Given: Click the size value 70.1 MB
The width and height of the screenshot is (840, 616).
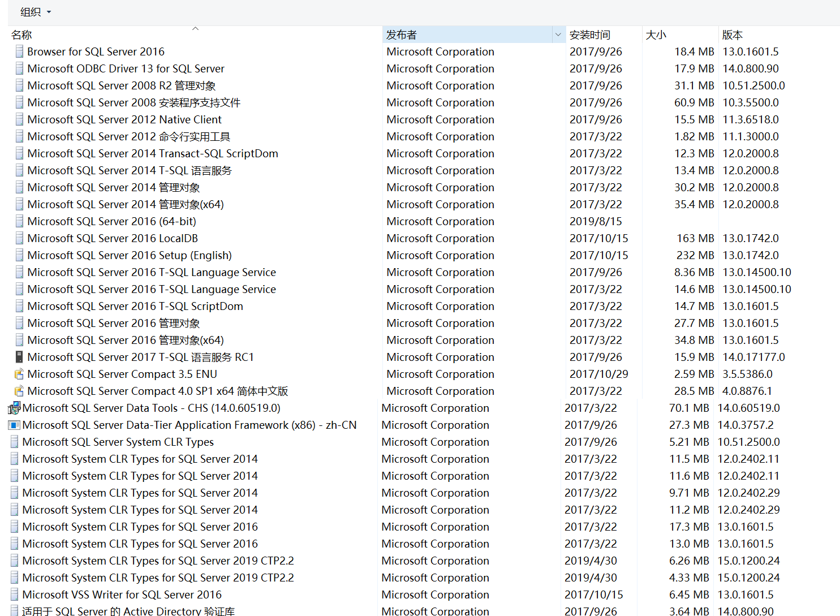Looking at the screenshot, I should click(689, 408).
